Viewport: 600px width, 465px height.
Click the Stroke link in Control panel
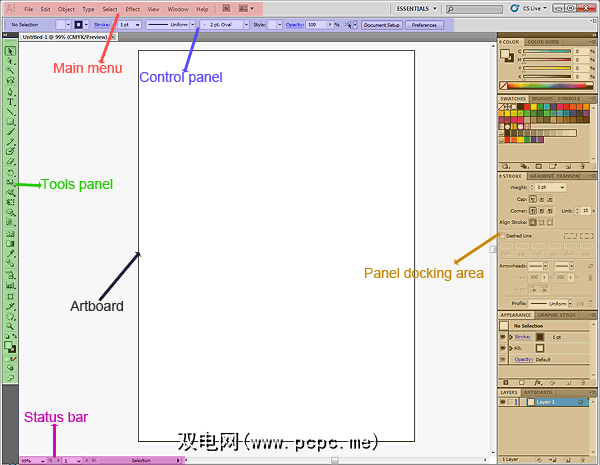click(102, 24)
